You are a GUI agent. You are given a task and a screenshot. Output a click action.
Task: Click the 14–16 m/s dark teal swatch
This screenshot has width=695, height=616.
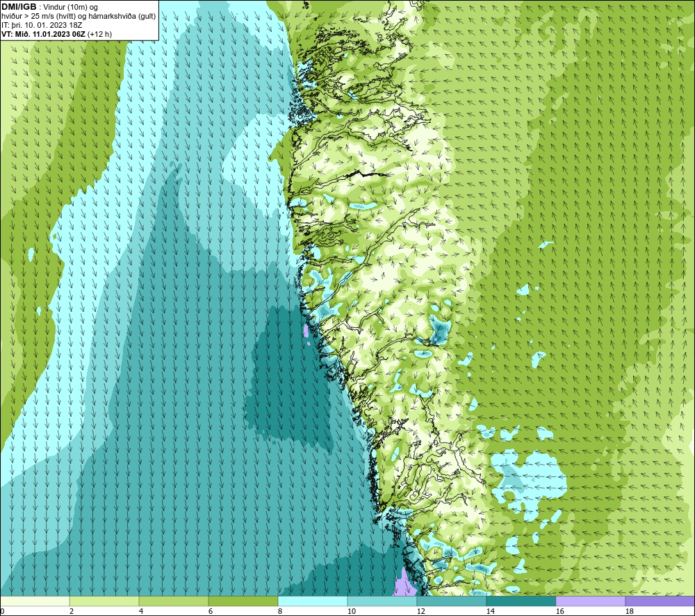click(521, 601)
